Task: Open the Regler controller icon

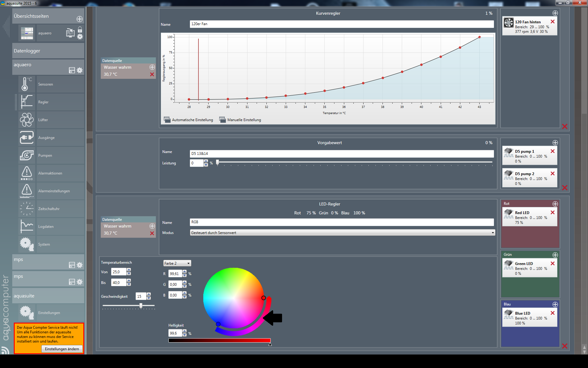Action: (x=27, y=102)
